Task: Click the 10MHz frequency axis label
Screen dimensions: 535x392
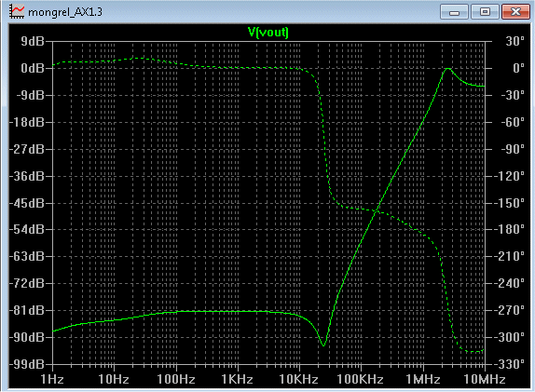Action: 485,379
